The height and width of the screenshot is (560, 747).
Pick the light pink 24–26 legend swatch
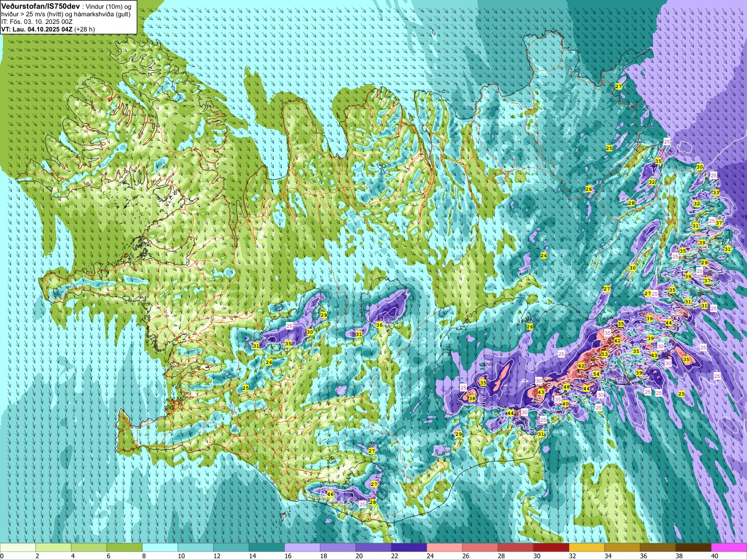click(x=445, y=548)
